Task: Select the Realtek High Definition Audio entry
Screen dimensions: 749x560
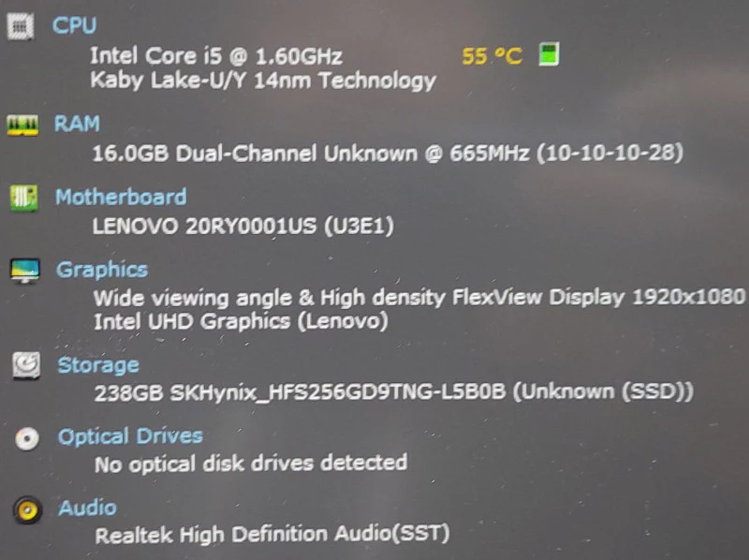Action: [272, 534]
